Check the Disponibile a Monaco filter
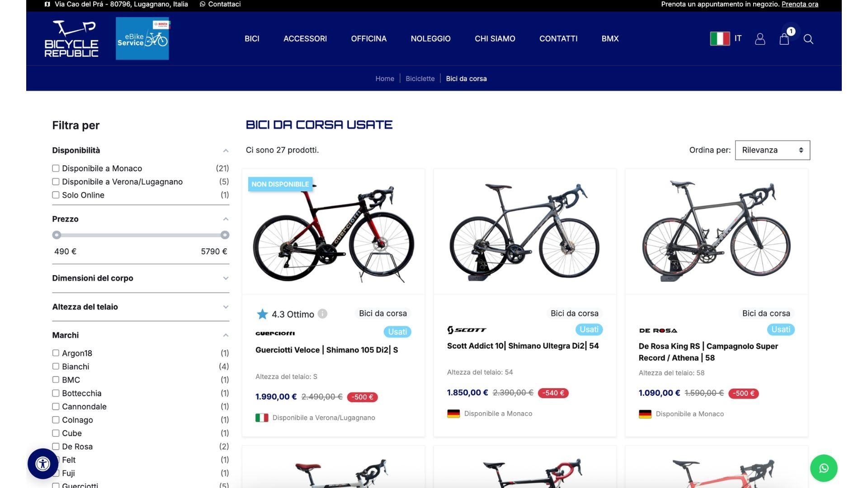The height and width of the screenshot is (488, 868). tap(56, 168)
